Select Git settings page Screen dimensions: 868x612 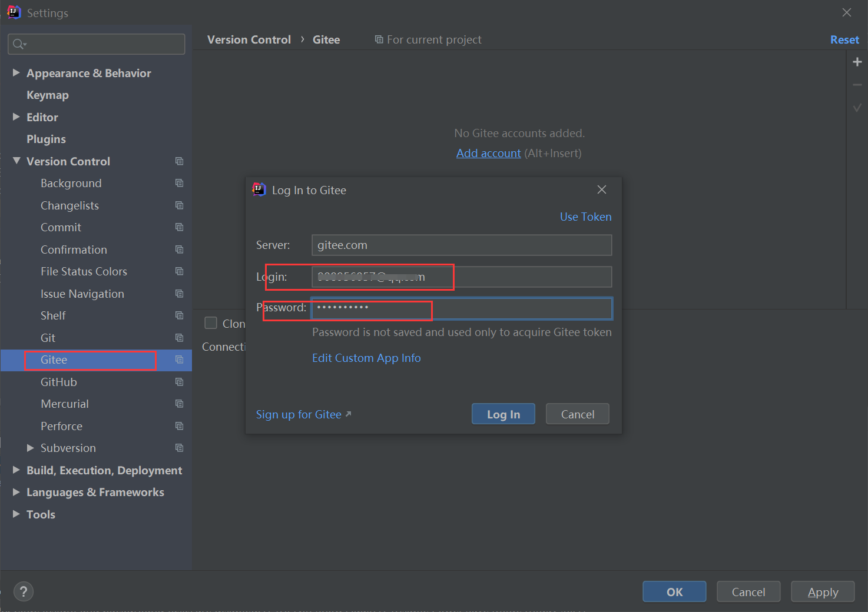(48, 338)
